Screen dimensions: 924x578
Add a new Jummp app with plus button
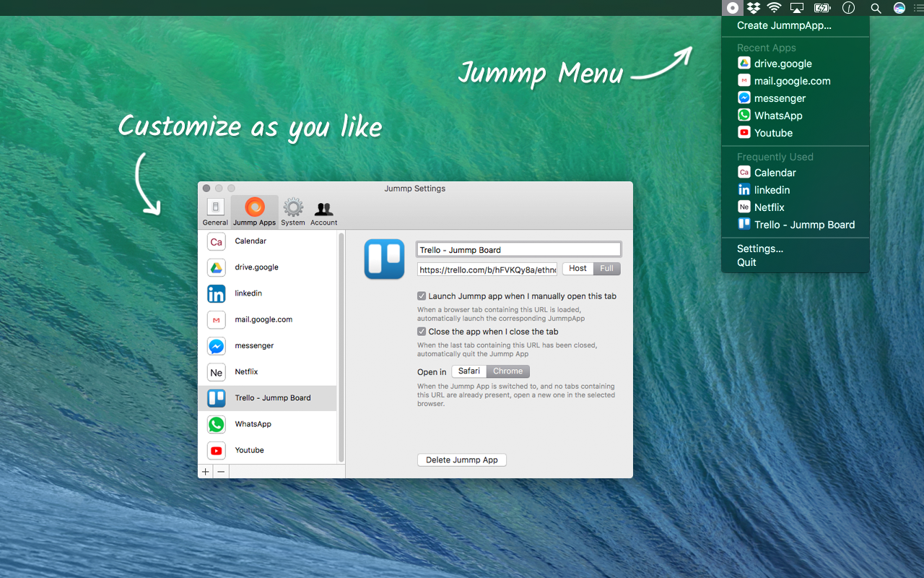(x=206, y=472)
